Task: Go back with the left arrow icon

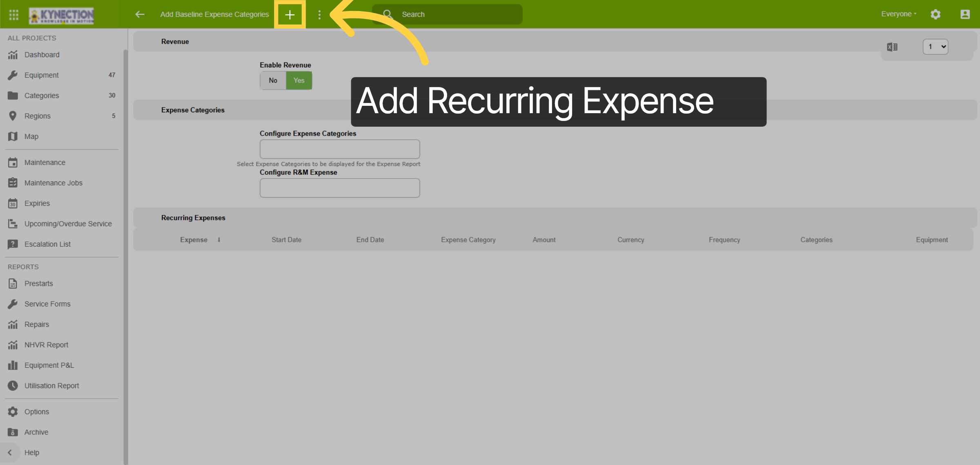Action: pos(140,14)
